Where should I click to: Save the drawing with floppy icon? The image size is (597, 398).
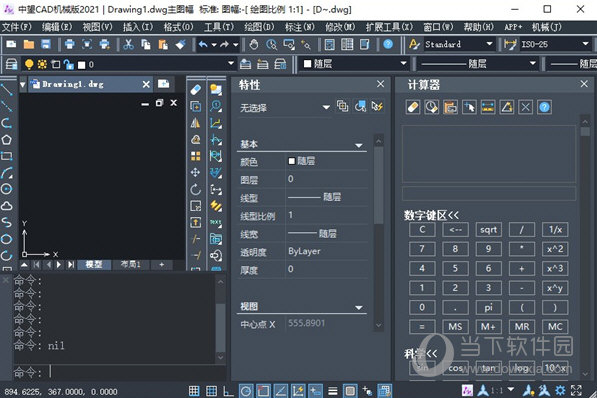pos(46,44)
